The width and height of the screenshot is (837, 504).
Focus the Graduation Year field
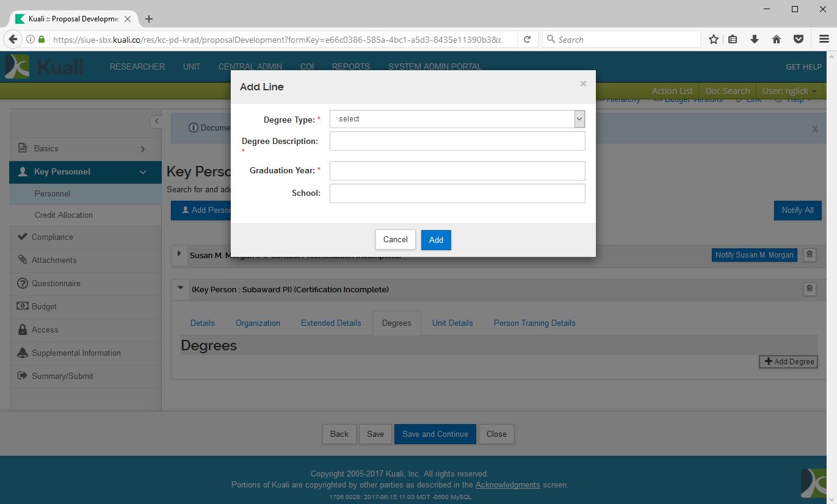point(457,171)
